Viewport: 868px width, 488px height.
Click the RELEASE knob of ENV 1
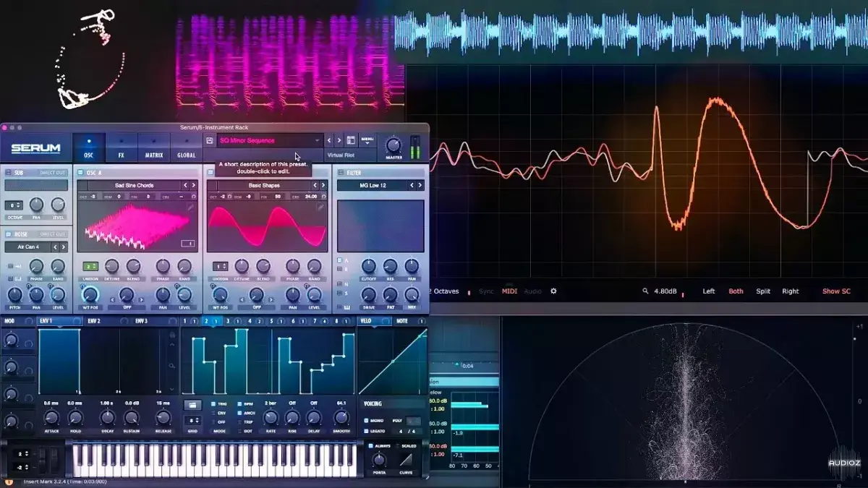click(163, 417)
